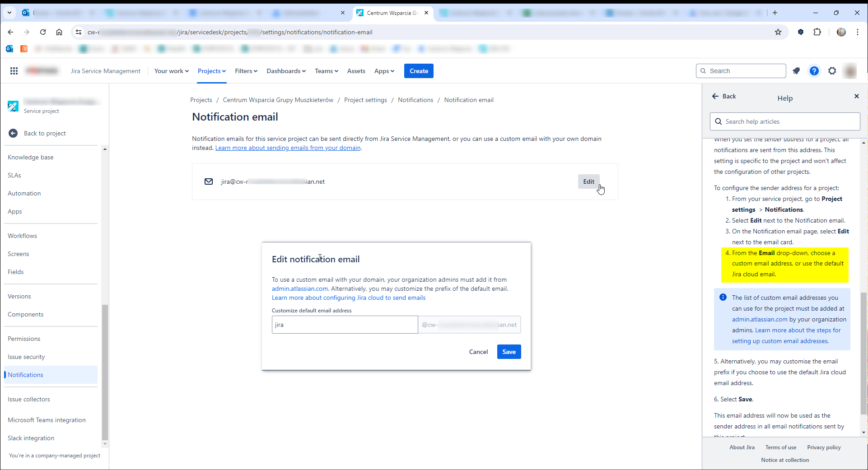Open your profile avatar menu
The image size is (868, 470).
click(850, 71)
